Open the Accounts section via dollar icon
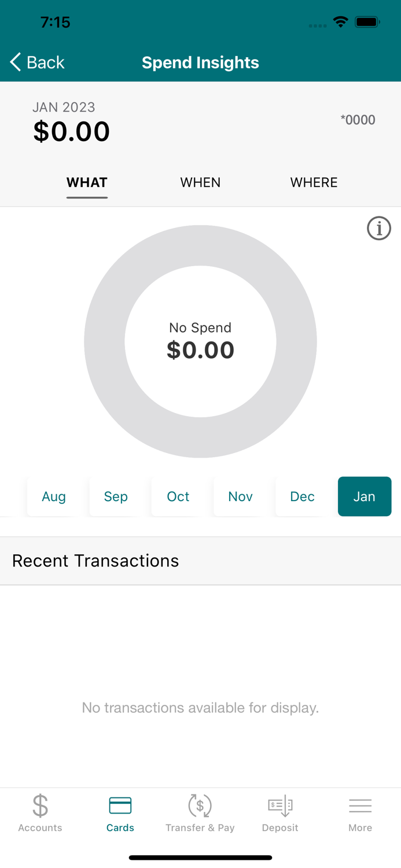 point(39,812)
